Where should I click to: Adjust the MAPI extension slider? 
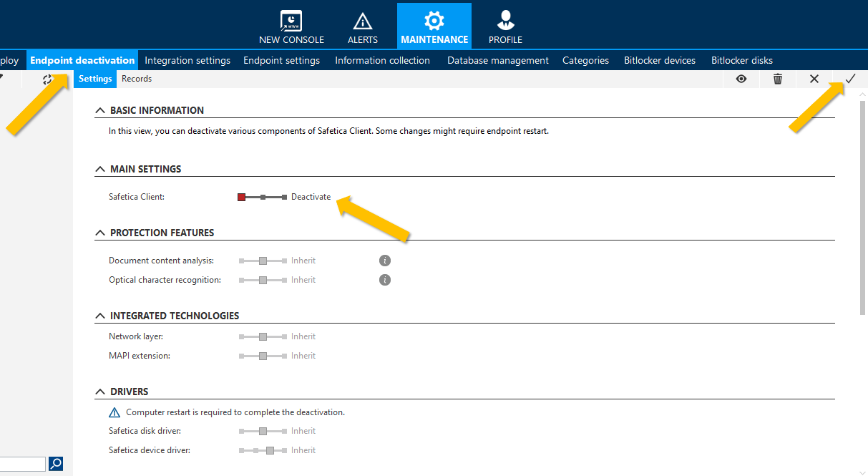(263, 356)
